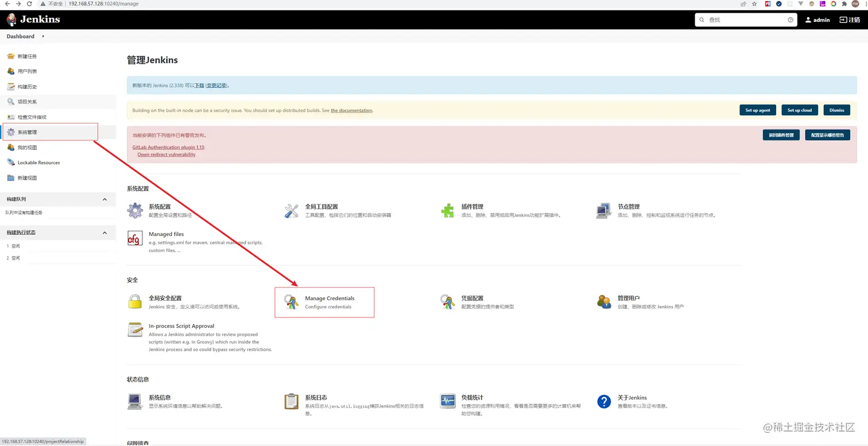This screenshot has height=446, width=868.
Task: Open the 我的视图 sidebar icon
Action: pyautogui.click(x=10, y=148)
